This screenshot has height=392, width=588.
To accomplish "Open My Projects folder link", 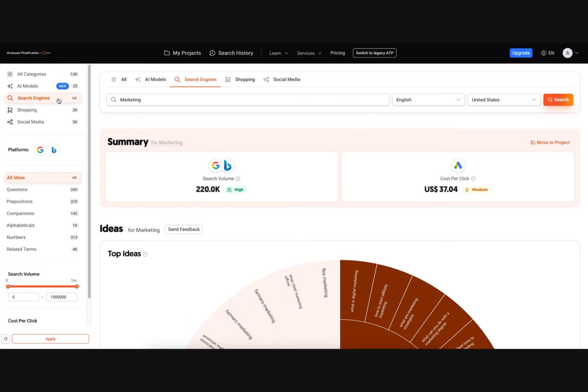I will coord(182,53).
